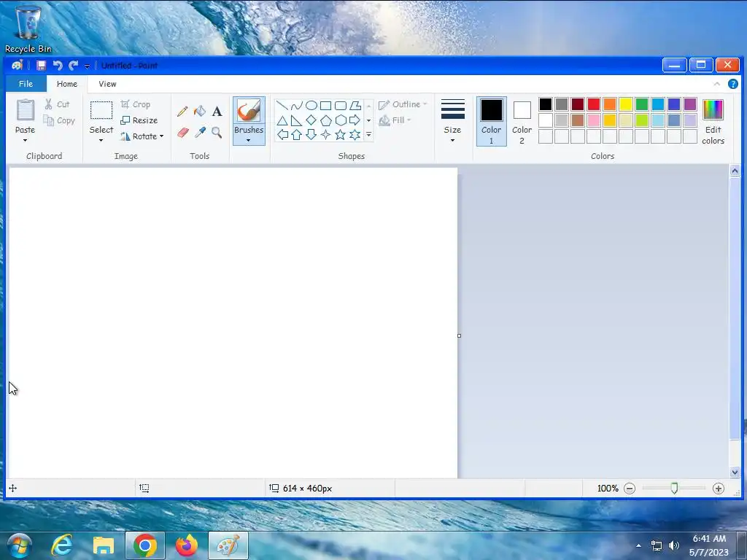Screen dimensions: 747x560
Task: Choose the Four-point star shape
Action: tap(326, 135)
